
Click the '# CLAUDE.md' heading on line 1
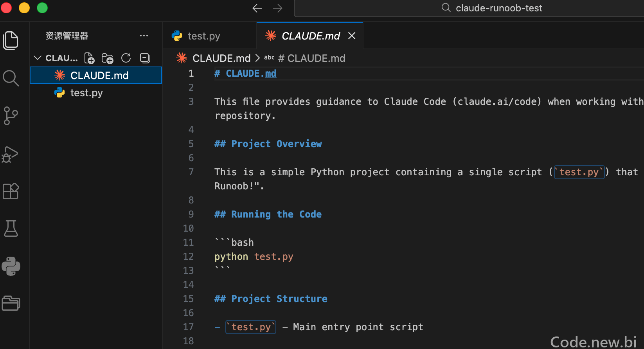[245, 74]
